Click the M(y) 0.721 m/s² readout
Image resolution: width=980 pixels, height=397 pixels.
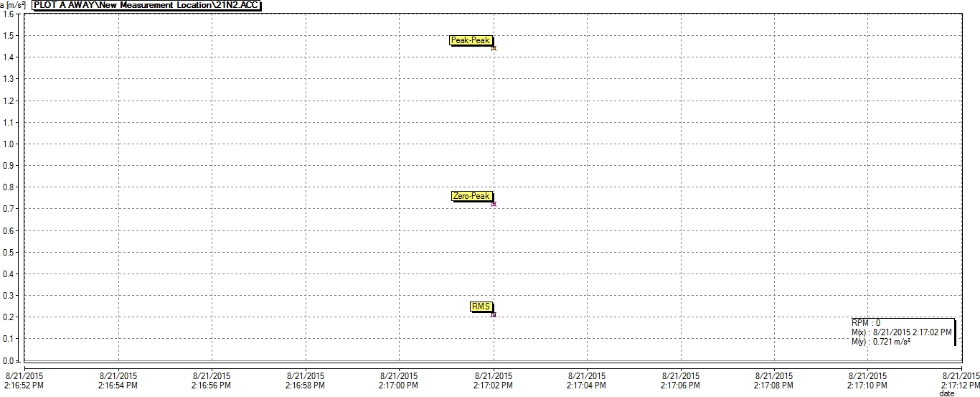[881, 342]
